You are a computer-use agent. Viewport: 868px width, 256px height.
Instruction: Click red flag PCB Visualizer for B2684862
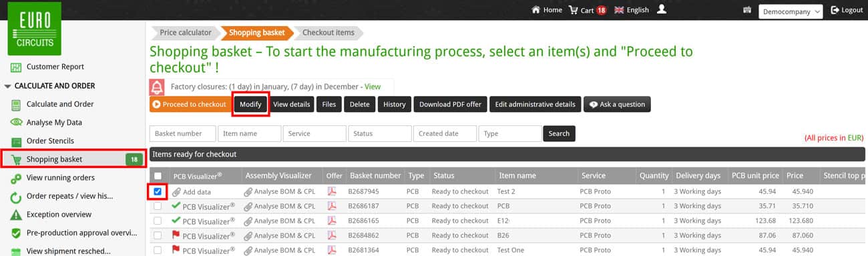click(176, 235)
